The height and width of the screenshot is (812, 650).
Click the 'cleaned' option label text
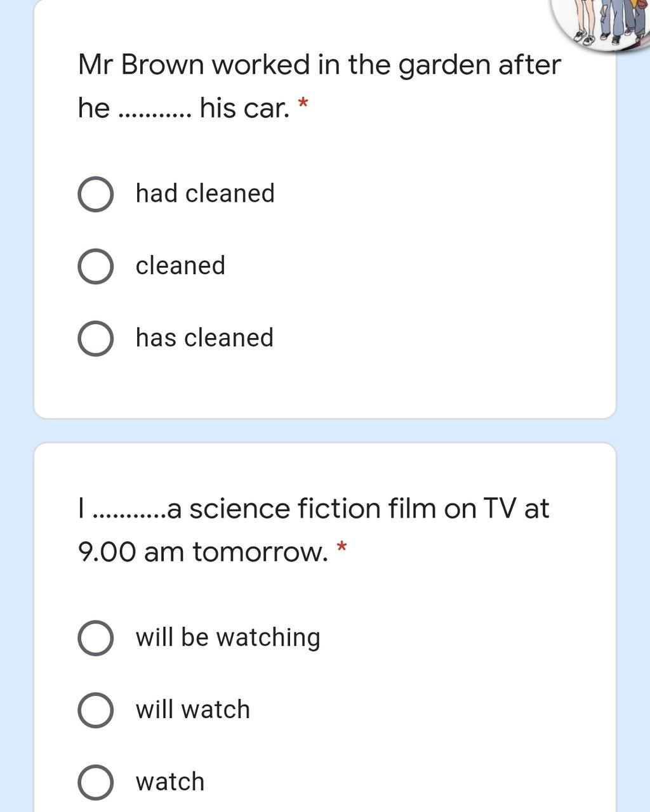click(180, 265)
